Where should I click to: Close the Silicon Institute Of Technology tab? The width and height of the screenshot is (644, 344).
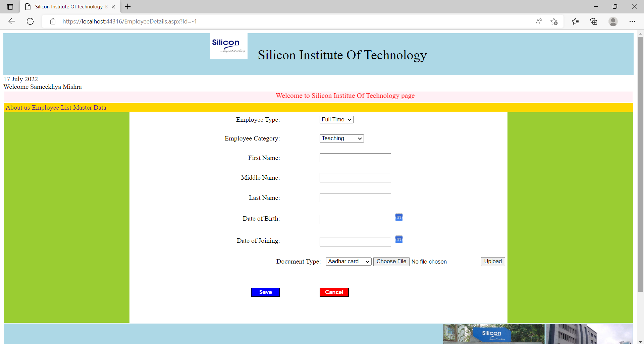coord(113,7)
